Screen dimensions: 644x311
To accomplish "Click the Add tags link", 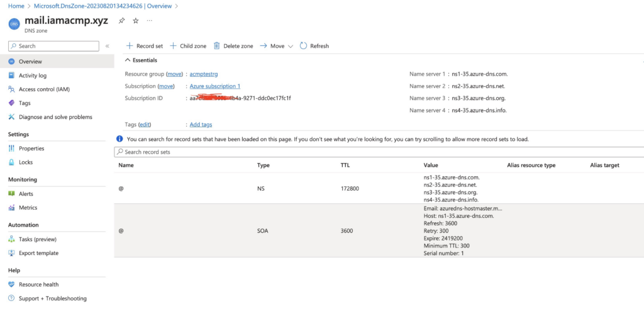I will 201,125.
